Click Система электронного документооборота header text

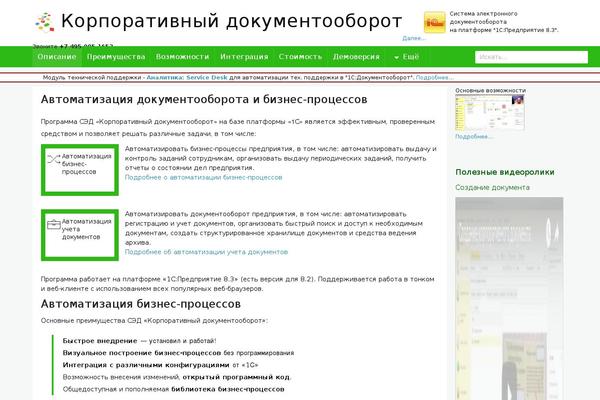pos(504,22)
